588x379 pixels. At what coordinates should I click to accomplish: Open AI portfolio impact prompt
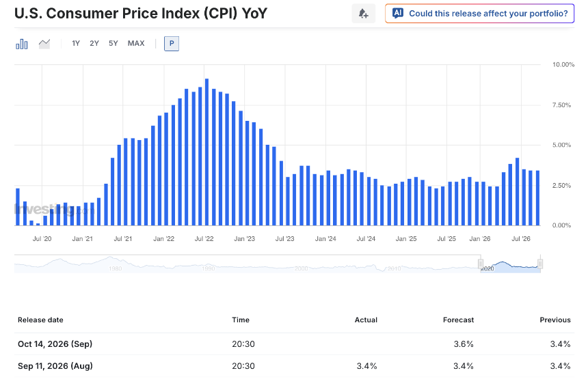click(479, 14)
